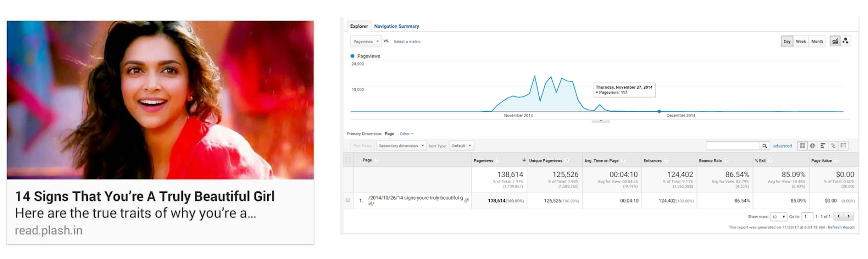The width and height of the screenshot is (868, 259).
Task: Set chart granularity to Day
Action: pyautogui.click(x=787, y=41)
